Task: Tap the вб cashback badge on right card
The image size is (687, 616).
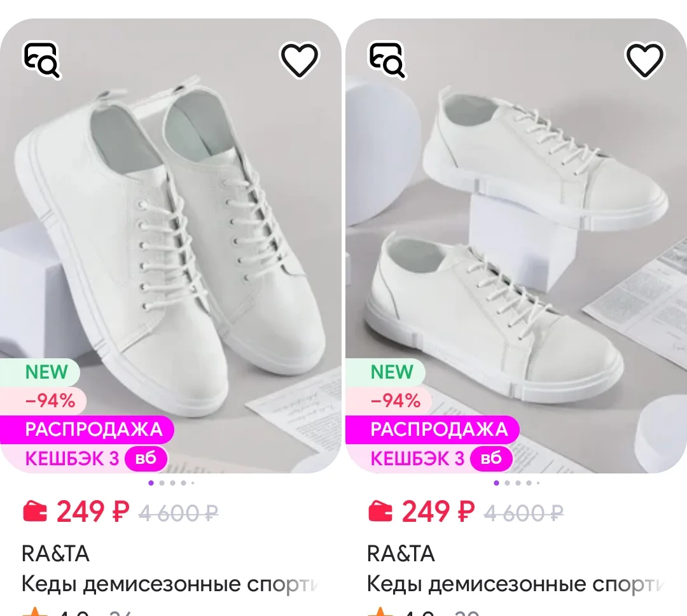Action: pos(491,459)
